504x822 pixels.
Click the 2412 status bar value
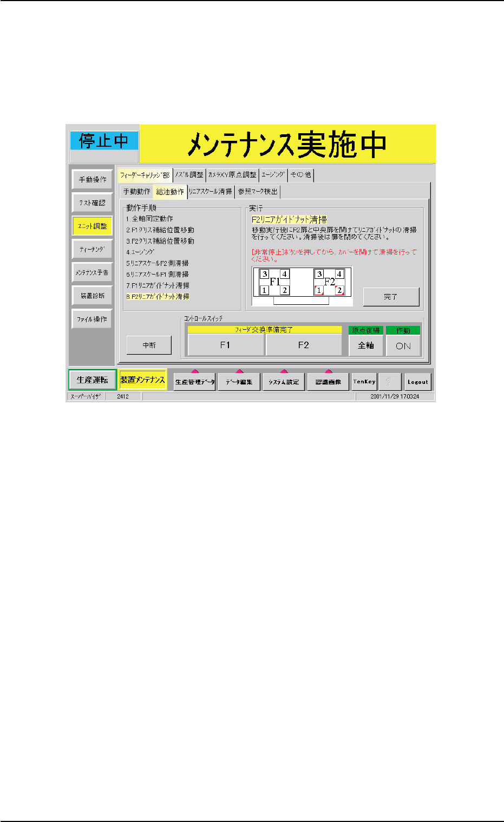pyautogui.click(x=123, y=396)
